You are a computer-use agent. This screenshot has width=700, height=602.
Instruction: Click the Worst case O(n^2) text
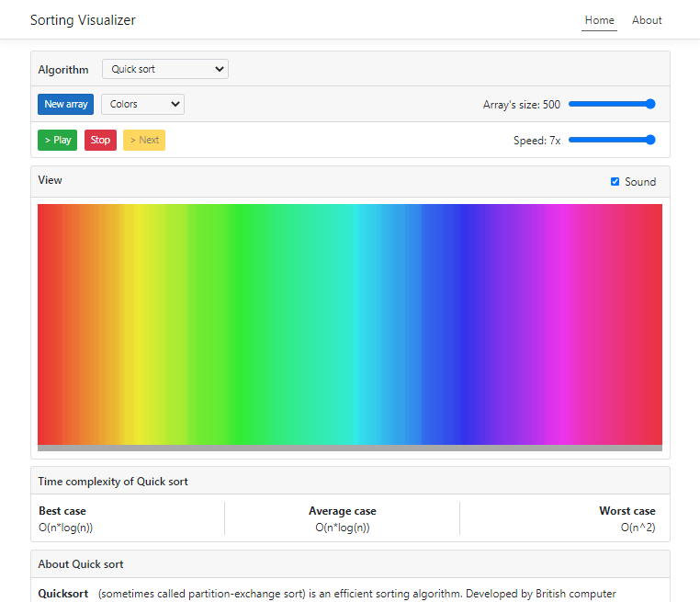[638, 528]
